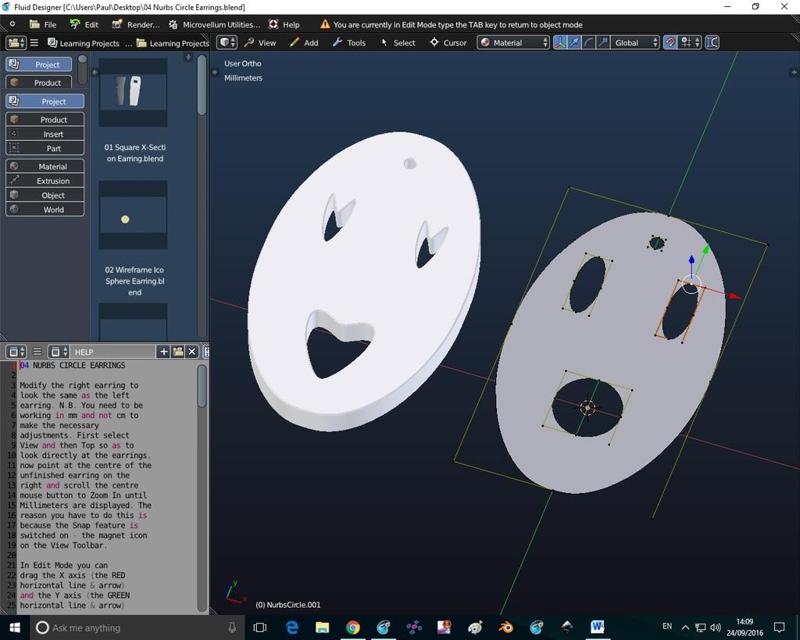Click the Cursor tool in viewport header

pos(448,43)
